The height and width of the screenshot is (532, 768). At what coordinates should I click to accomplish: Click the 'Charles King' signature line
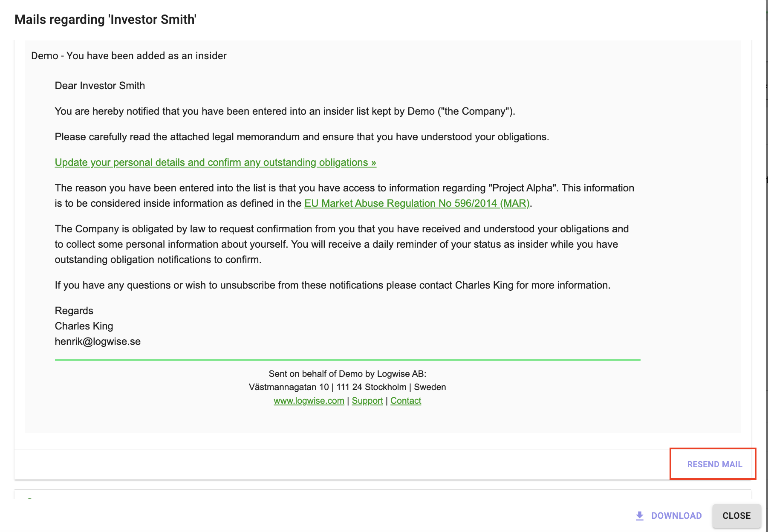point(84,326)
